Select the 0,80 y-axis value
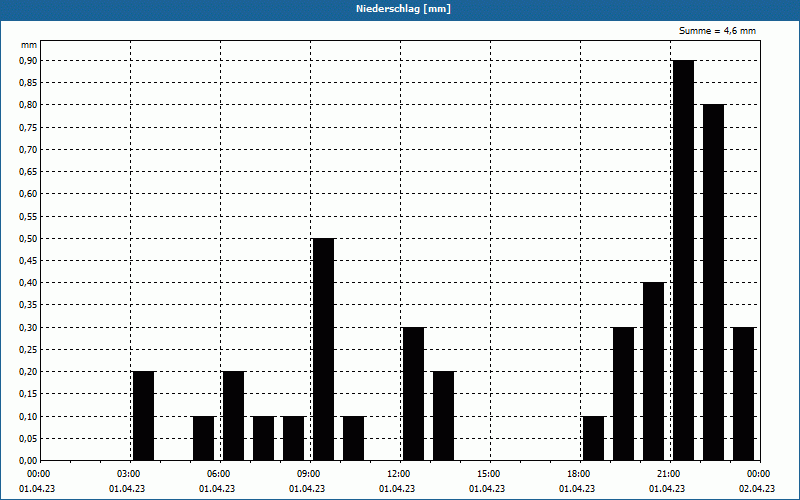Image resolution: width=800 pixels, height=500 pixels. (x=28, y=105)
